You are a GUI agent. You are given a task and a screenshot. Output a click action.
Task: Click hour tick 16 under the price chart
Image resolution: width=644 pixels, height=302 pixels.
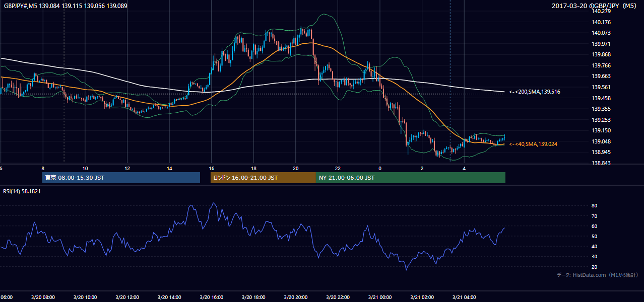[212, 168]
